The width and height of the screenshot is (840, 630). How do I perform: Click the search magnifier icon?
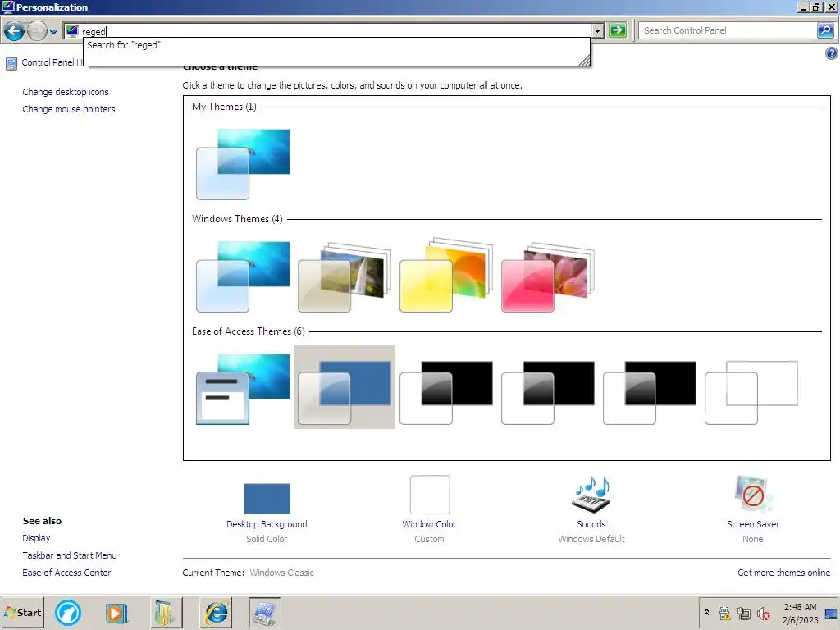point(825,30)
